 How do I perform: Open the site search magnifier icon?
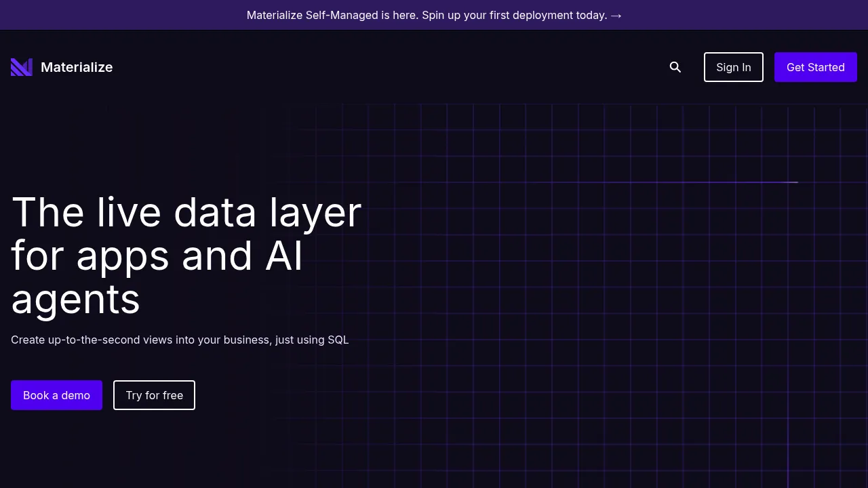[x=675, y=67]
